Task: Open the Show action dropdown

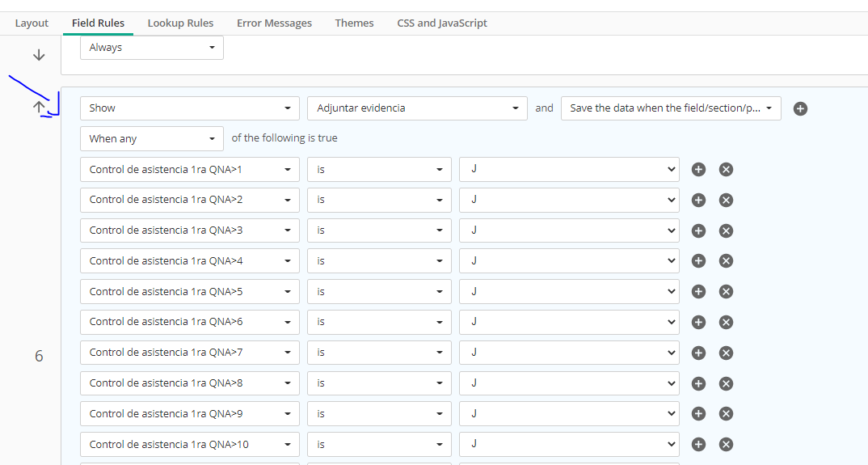Action: [190, 108]
